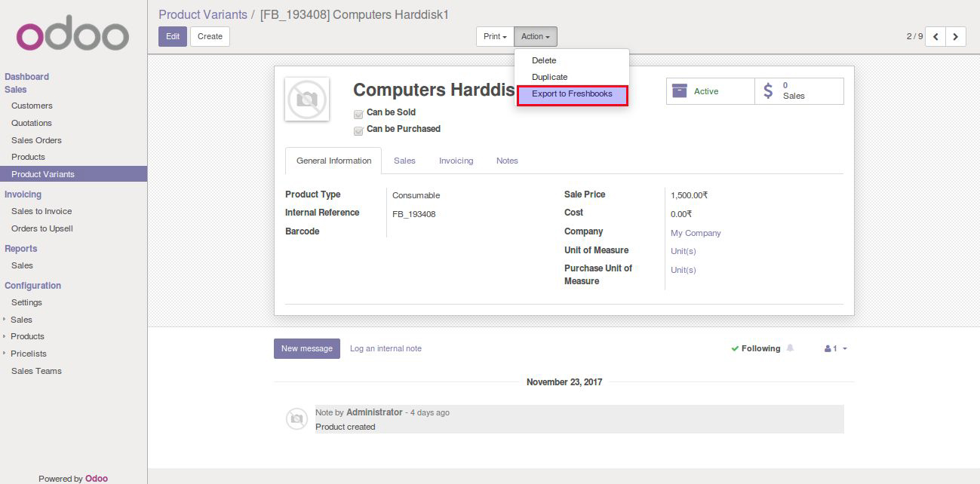This screenshot has height=484, width=980.
Task: Switch to the Notes tab
Action: click(507, 161)
